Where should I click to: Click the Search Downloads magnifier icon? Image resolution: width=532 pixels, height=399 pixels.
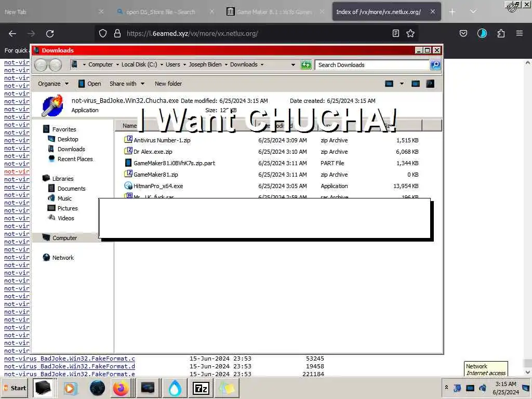pyautogui.click(x=435, y=65)
